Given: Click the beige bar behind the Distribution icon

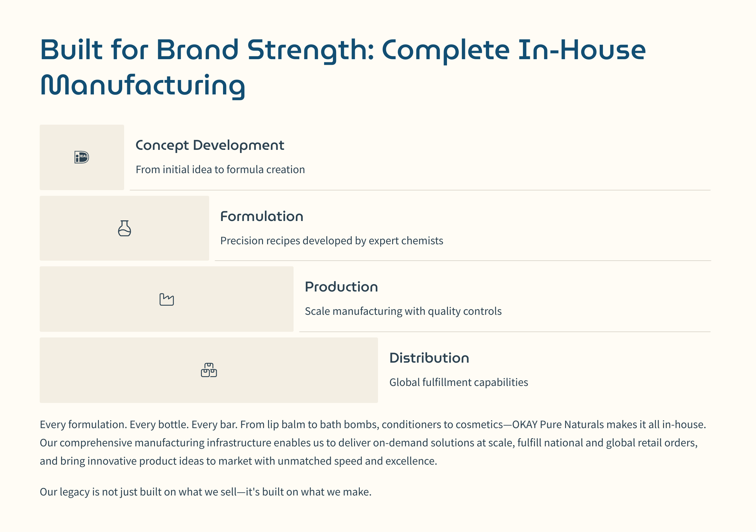Looking at the screenshot, I should pyautogui.click(x=209, y=370).
